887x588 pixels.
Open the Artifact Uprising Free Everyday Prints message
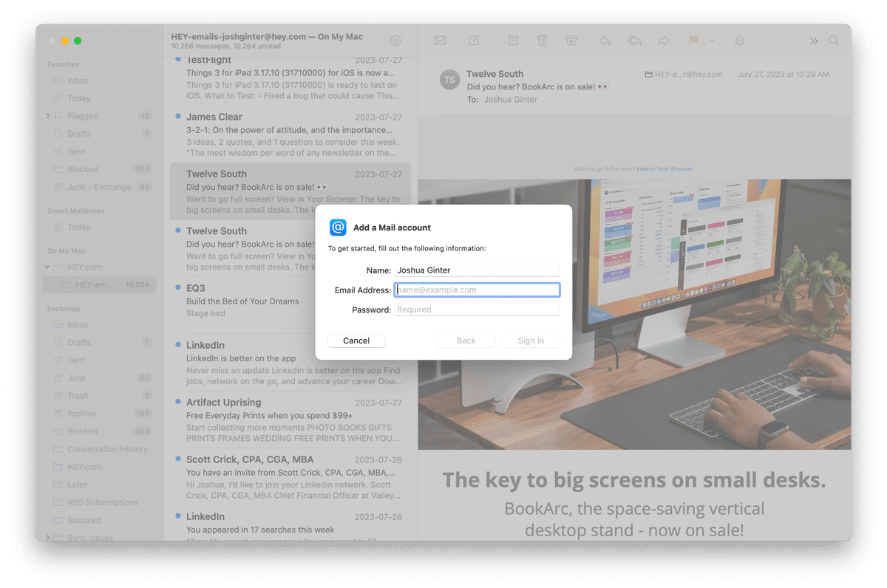[290, 420]
